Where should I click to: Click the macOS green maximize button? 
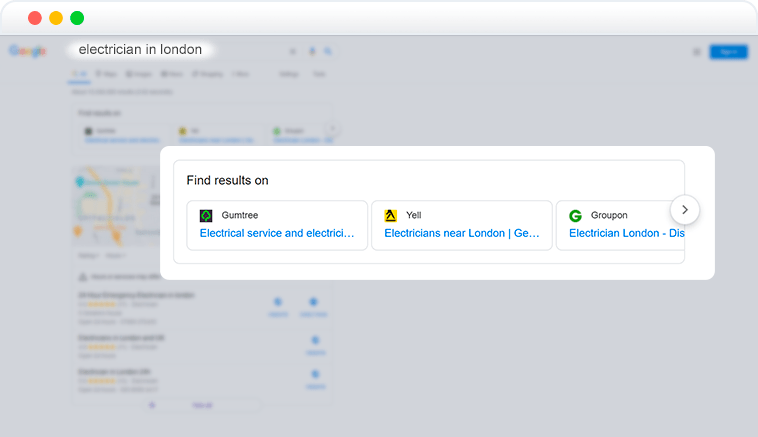tap(77, 18)
